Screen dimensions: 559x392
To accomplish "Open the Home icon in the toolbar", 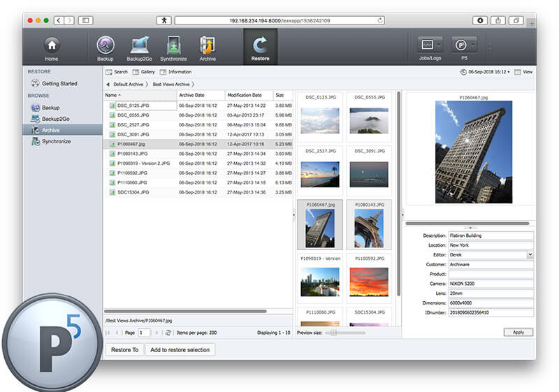I will 52,45.
